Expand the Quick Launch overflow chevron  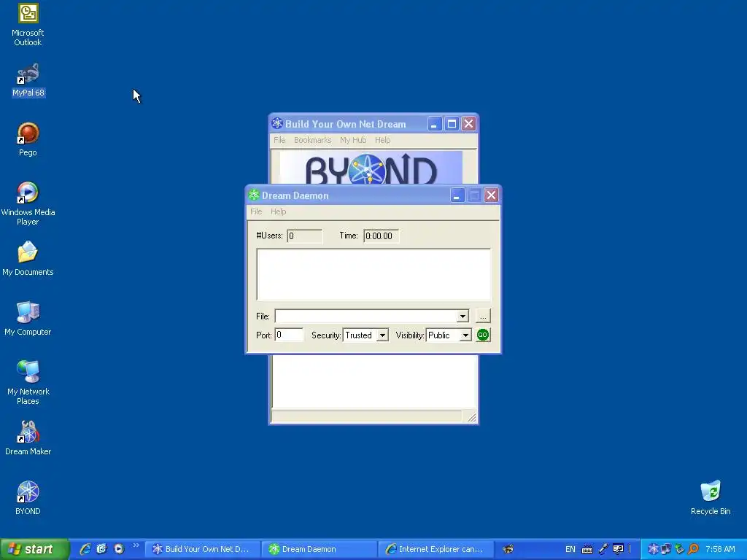[136, 545]
